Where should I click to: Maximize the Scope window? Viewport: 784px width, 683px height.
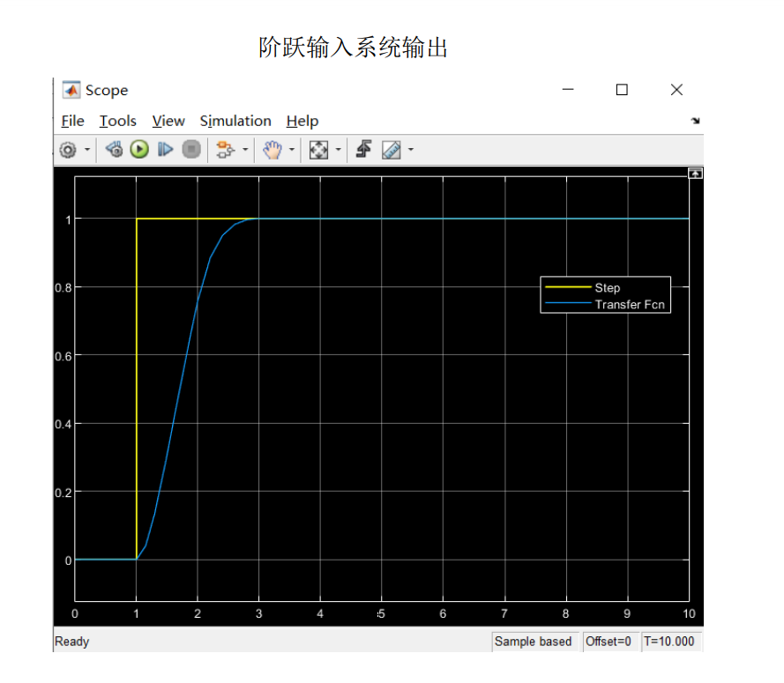[x=622, y=89]
